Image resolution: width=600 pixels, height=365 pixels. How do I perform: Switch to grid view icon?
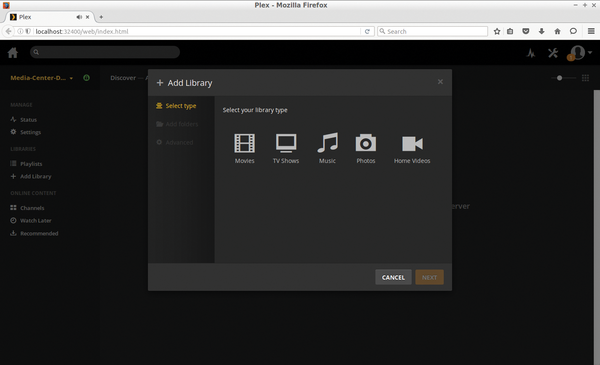coord(585,78)
